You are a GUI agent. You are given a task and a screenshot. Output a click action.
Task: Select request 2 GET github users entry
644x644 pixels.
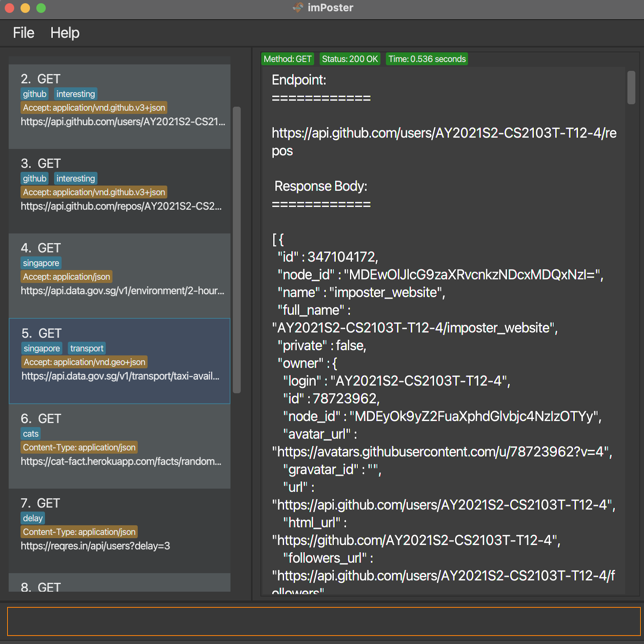(120, 107)
